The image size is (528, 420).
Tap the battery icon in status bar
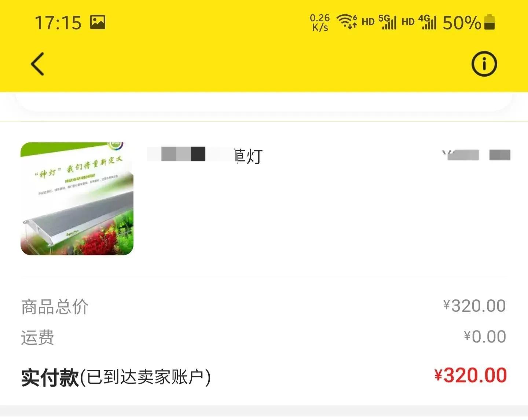pos(489,22)
